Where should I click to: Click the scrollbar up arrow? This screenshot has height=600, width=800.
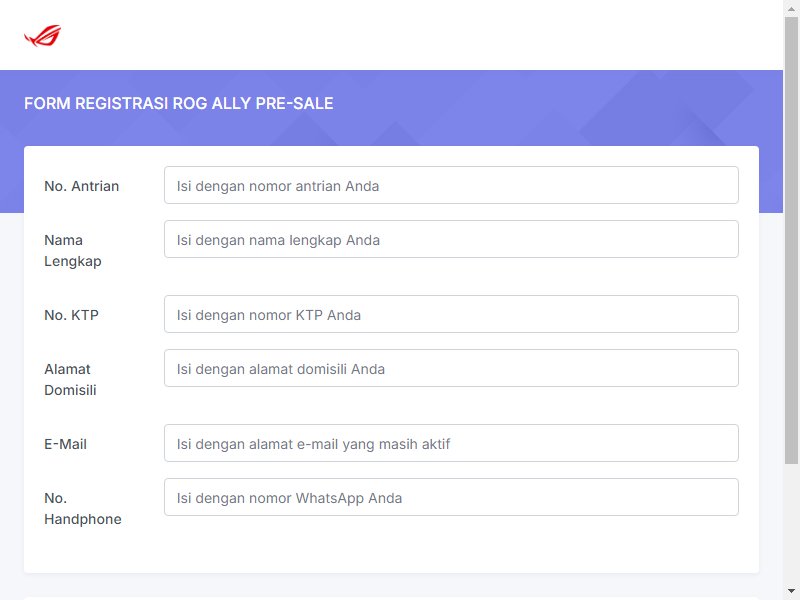791,9
